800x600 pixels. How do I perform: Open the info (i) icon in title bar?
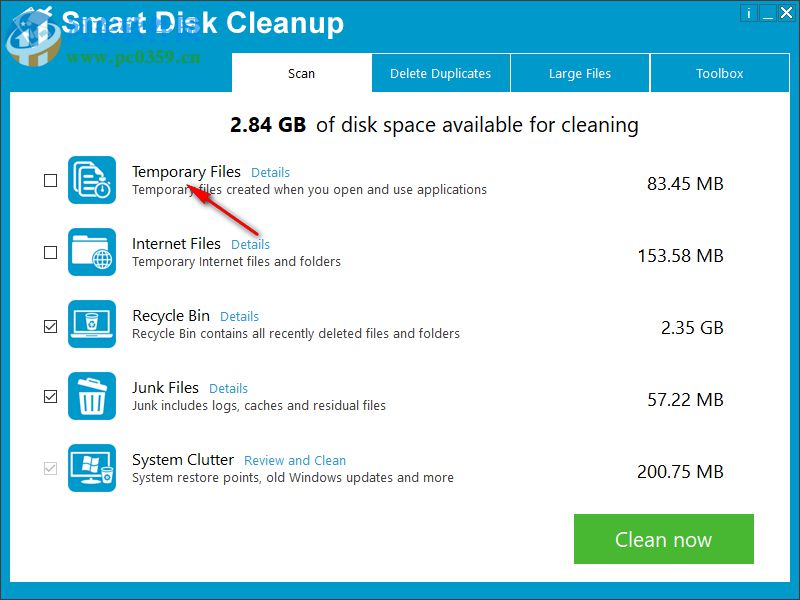[x=749, y=13]
